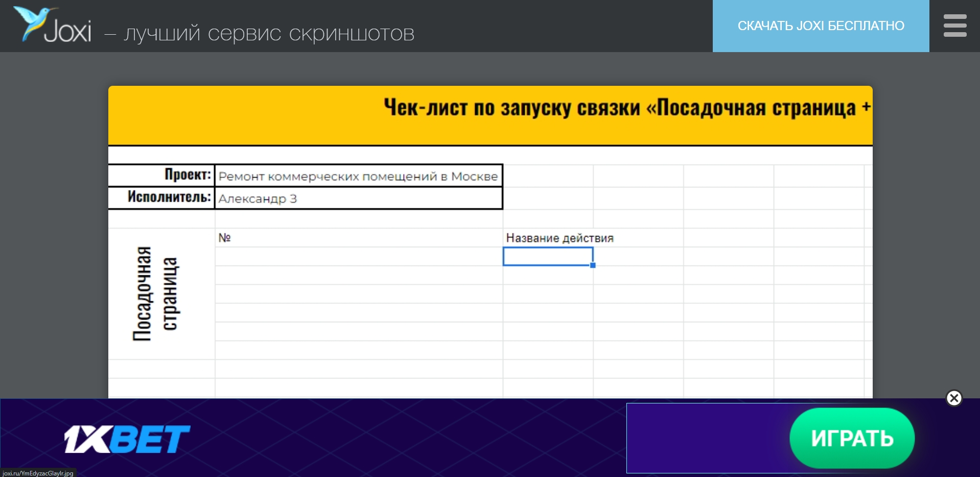980x477 pixels.
Task: Click the Александр З cell
Action: [x=358, y=199]
